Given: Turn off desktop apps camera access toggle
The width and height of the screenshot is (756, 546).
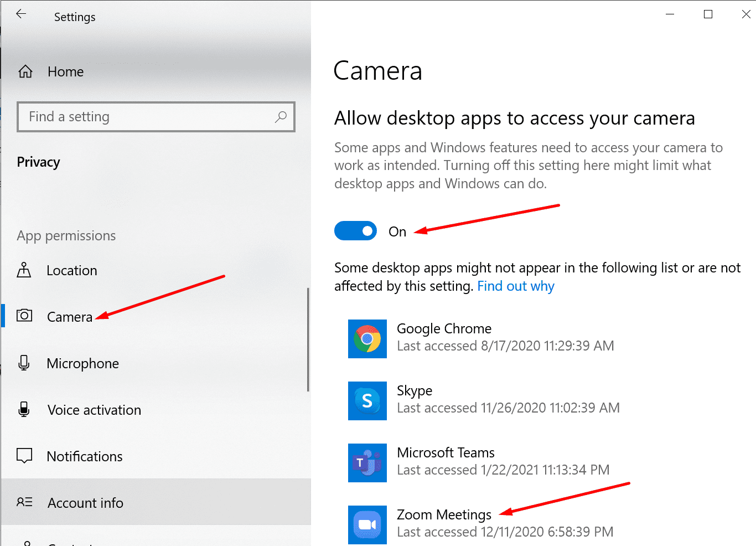Looking at the screenshot, I should pyautogui.click(x=355, y=231).
